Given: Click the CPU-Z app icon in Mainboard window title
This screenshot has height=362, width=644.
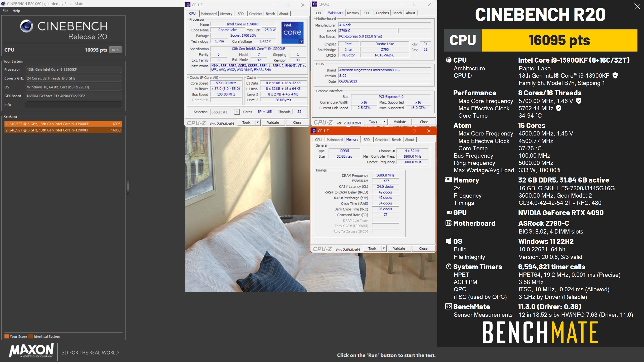Looking at the screenshot, I should [315, 4].
